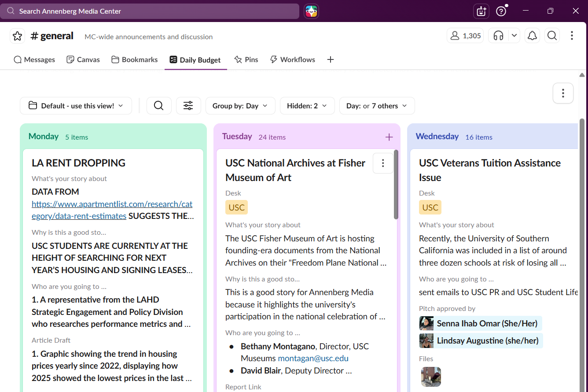Toggle channel notifications with the bell

(532, 36)
